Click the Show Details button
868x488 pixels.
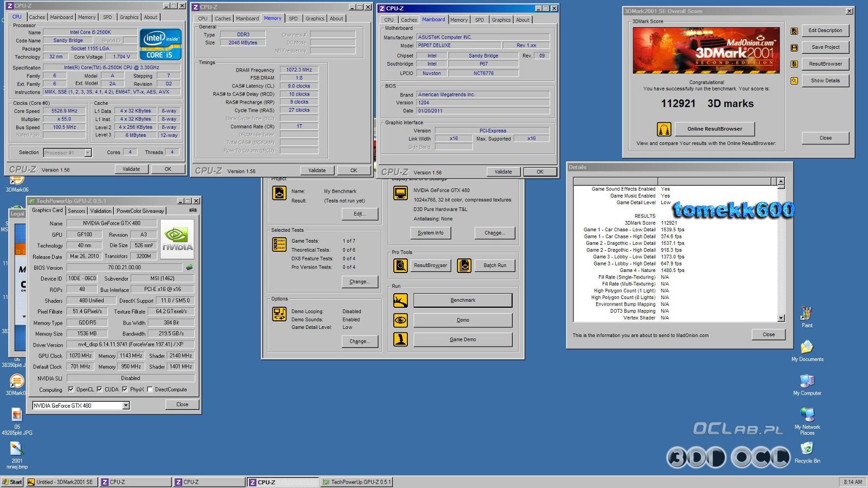click(x=825, y=81)
